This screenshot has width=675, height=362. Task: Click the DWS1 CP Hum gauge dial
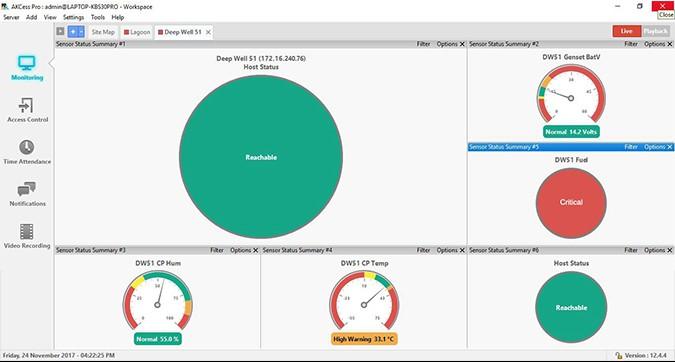point(158,300)
